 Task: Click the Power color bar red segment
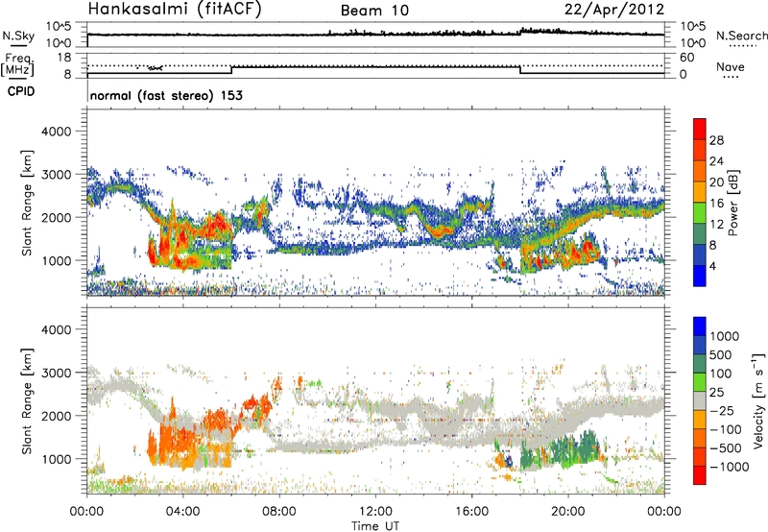point(700,129)
